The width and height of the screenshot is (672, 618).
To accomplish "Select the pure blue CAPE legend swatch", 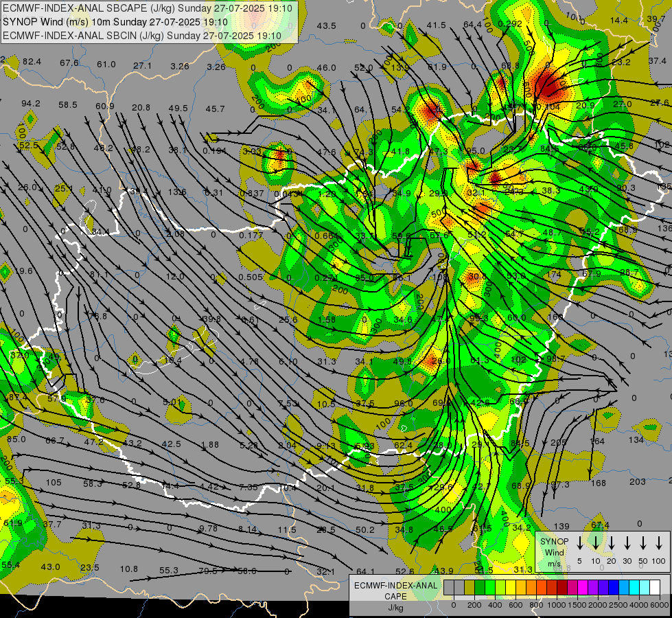I will click(x=613, y=588).
